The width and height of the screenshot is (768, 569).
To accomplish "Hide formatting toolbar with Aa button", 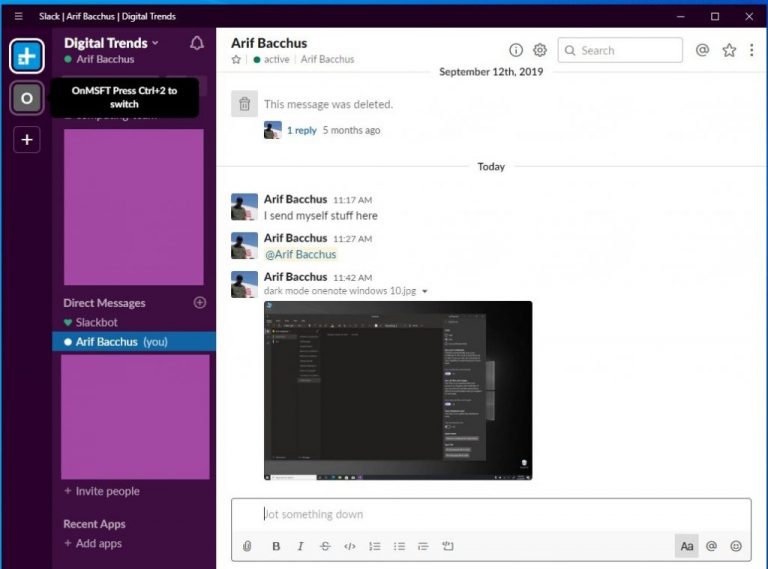I will pyautogui.click(x=687, y=546).
